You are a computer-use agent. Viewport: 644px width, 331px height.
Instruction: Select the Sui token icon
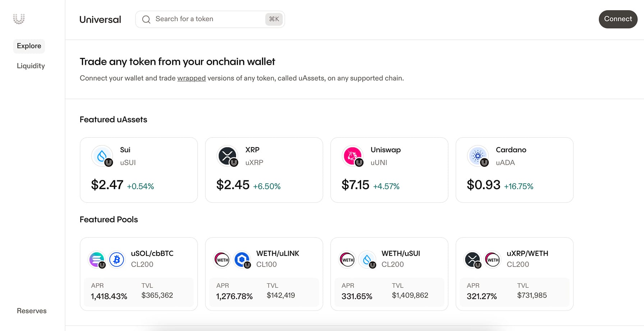tap(102, 156)
